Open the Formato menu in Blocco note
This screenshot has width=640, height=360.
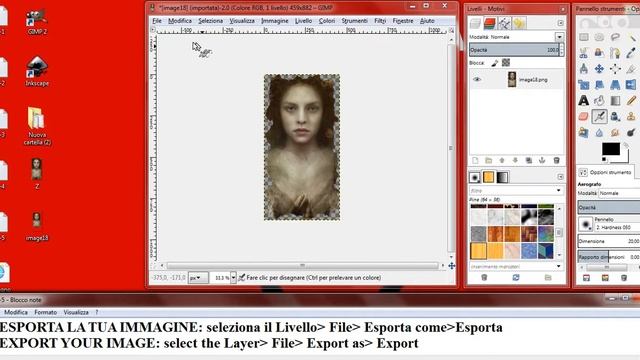tap(45, 312)
